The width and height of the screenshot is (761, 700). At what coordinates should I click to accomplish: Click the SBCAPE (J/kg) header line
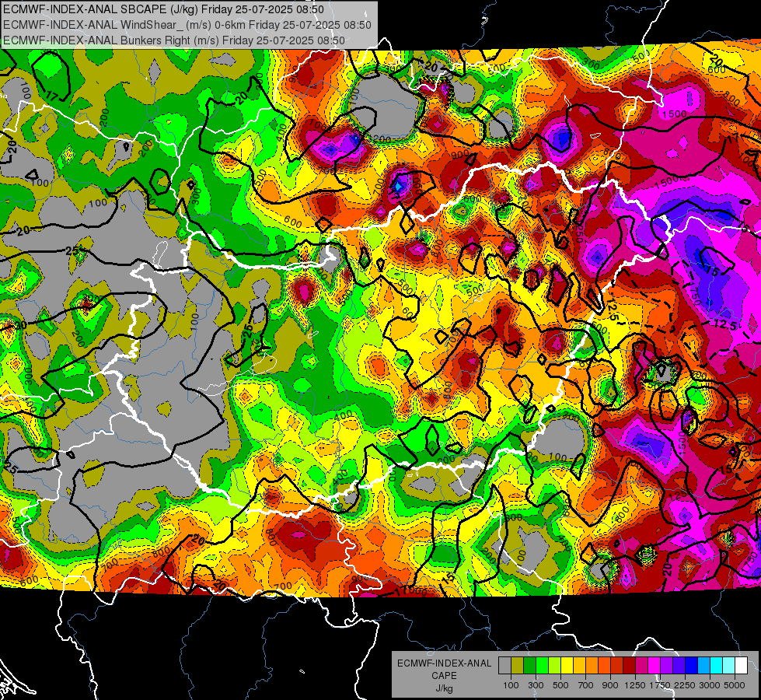(163, 9)
